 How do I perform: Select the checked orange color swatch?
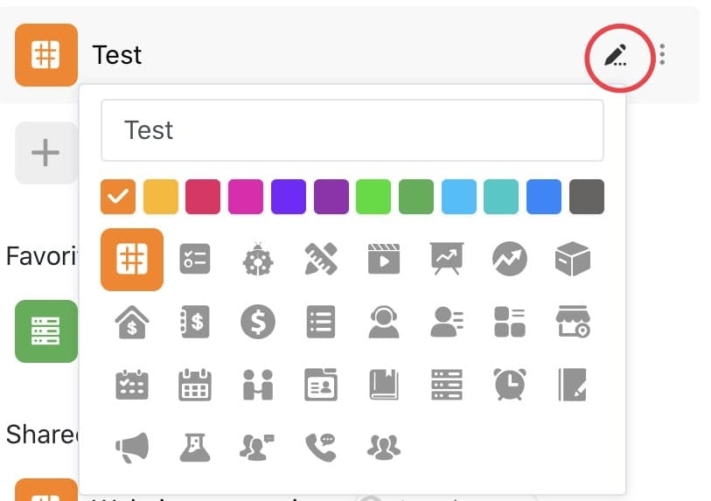118,196
